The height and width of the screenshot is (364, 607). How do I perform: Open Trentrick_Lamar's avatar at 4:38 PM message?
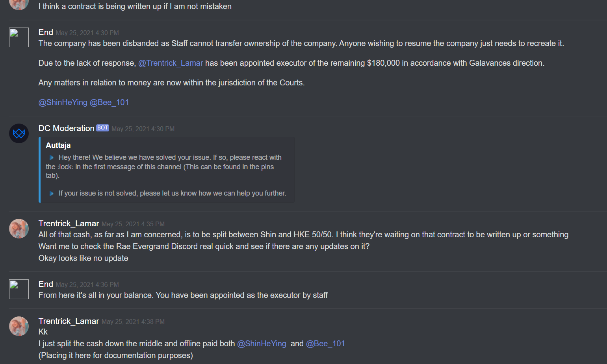(x=19, y=326)
